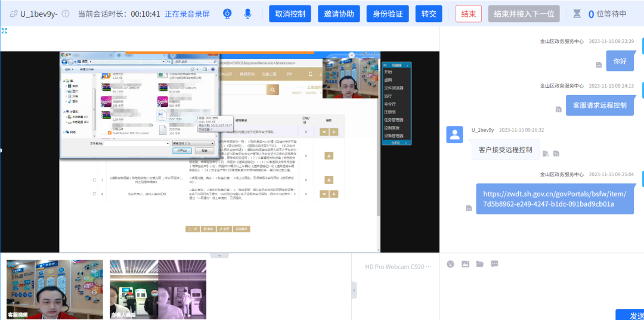The image size is (644, 320).
Task: Click the search magnifier on remote webpage
Action: [x=273, y=90]
